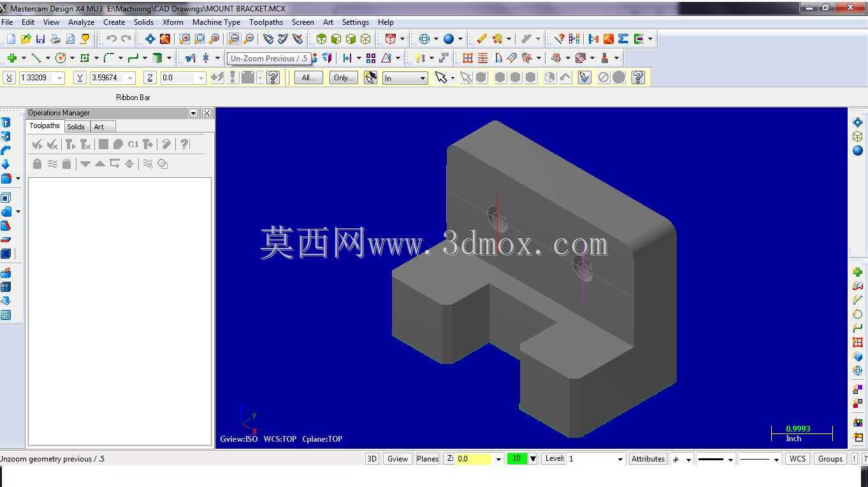Click the Planes button in status bar

pyautogui.click(x=428, y=459)
